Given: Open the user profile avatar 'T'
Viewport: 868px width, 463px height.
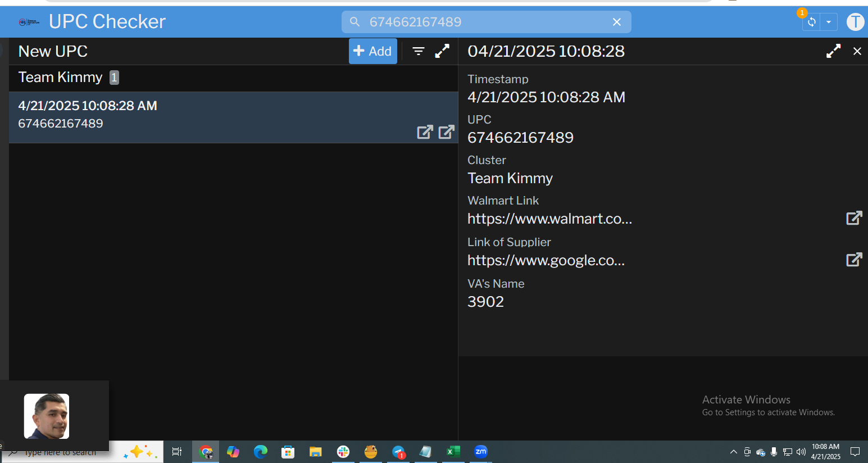Looking at the screenshot, I should (855, 22).
